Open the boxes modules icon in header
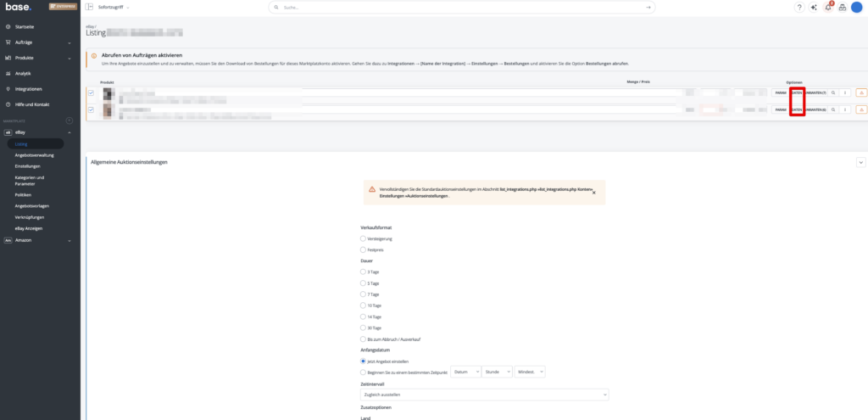868x420 pixels. (x=842, y=7)
